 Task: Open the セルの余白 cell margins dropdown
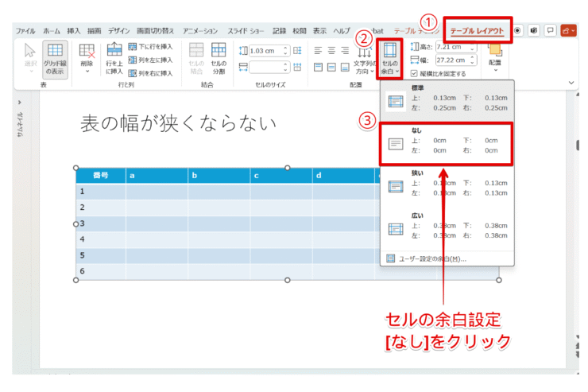[389, 59]
